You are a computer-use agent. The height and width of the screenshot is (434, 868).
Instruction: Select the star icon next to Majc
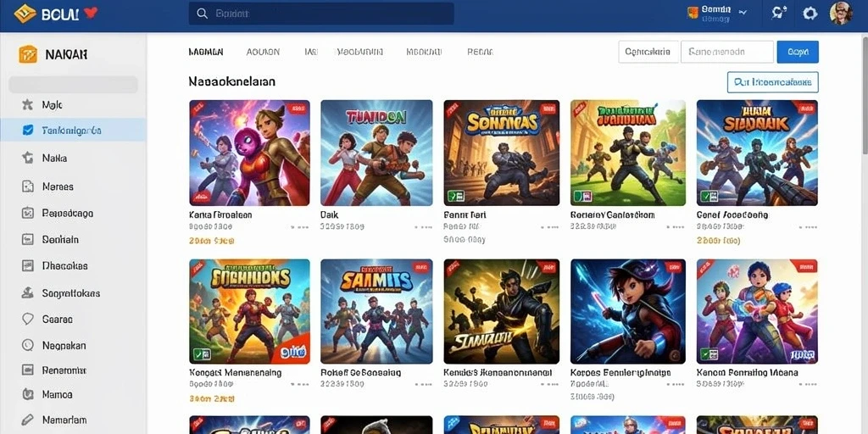(27, 104)
